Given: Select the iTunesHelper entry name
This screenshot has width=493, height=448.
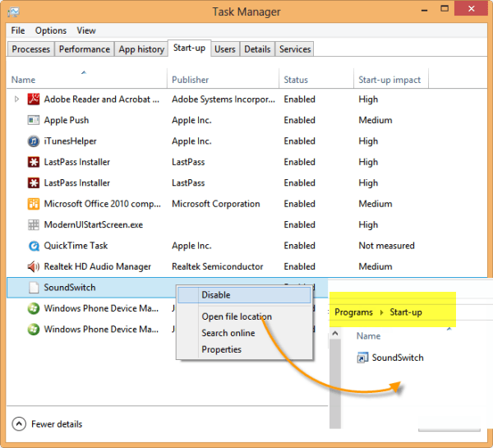Looking at the screenshot, I should (70, 141).
